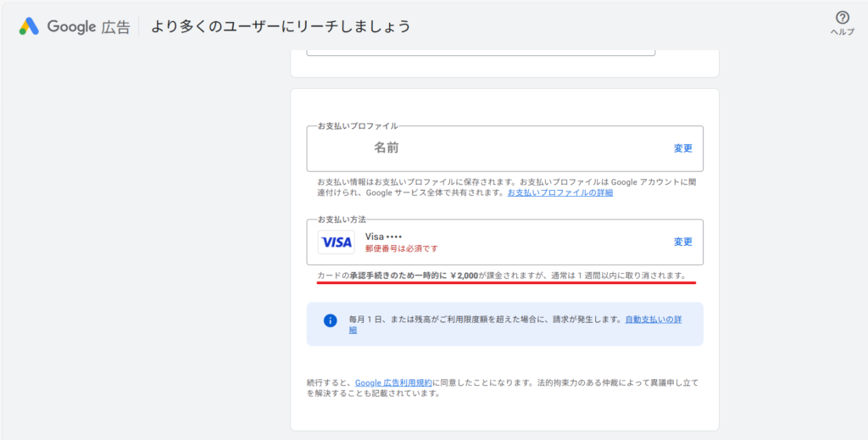Click heading より多くのユーザーにリーチしましょう
Image resolution: width=868 pixels, height=440 pixels.
[x=281, y=26]
